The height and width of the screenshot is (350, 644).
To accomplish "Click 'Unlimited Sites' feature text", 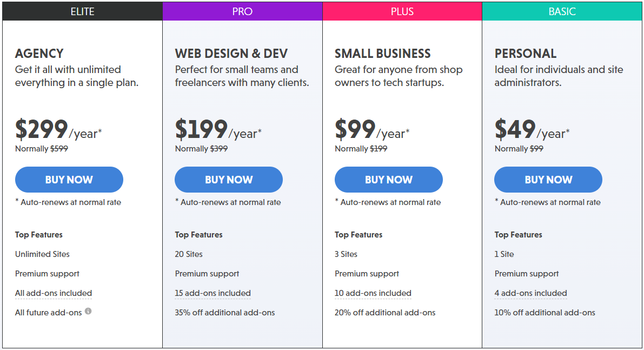I will pos(42,254).
